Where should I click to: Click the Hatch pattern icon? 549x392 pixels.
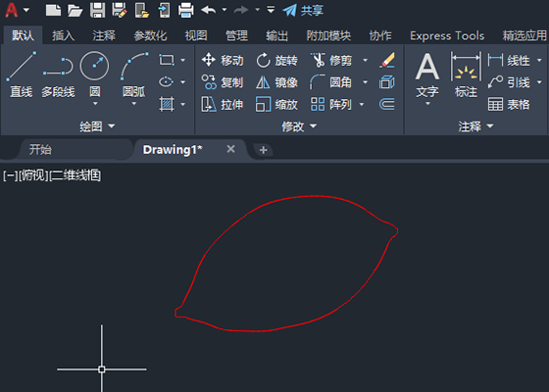pyautogui.click(x=167, y=104)
